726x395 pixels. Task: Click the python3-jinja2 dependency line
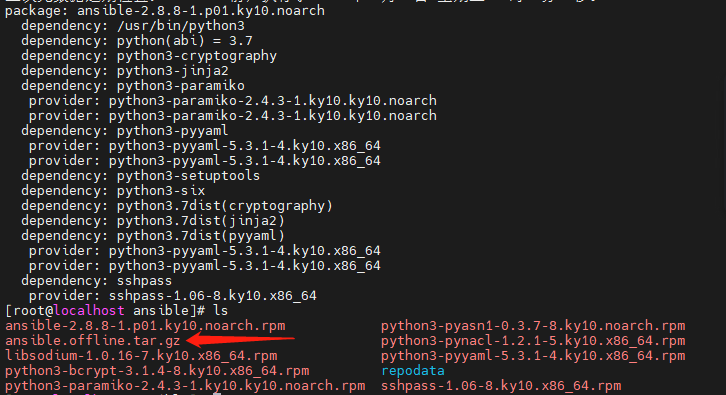(125, 71)
